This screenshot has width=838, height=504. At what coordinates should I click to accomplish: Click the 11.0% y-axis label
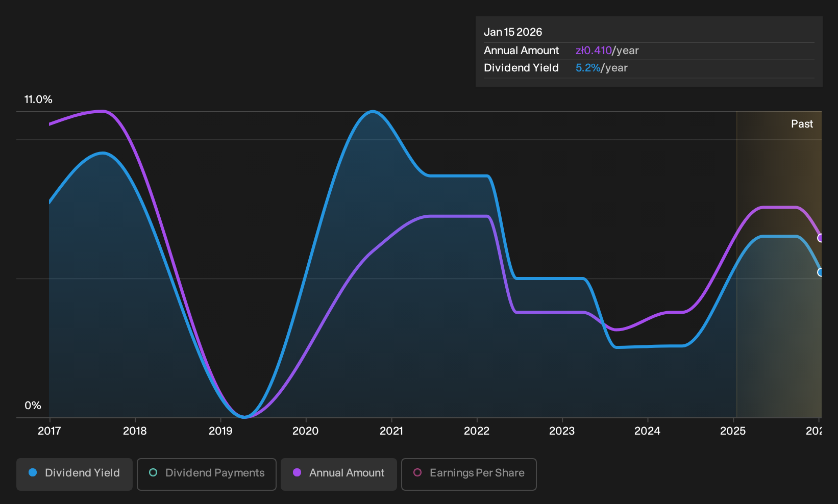point(38,99)
